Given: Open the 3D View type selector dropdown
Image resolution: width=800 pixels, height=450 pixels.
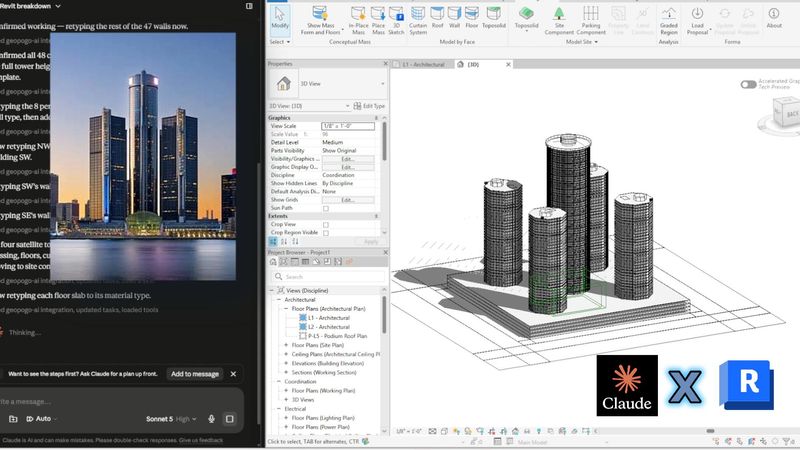Looking at the screenshot, I should 383,84.
